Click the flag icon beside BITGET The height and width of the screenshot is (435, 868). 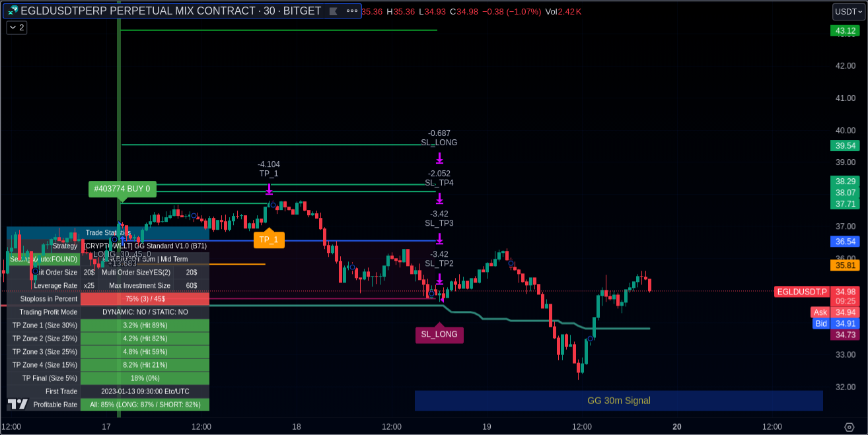(333, 11)
